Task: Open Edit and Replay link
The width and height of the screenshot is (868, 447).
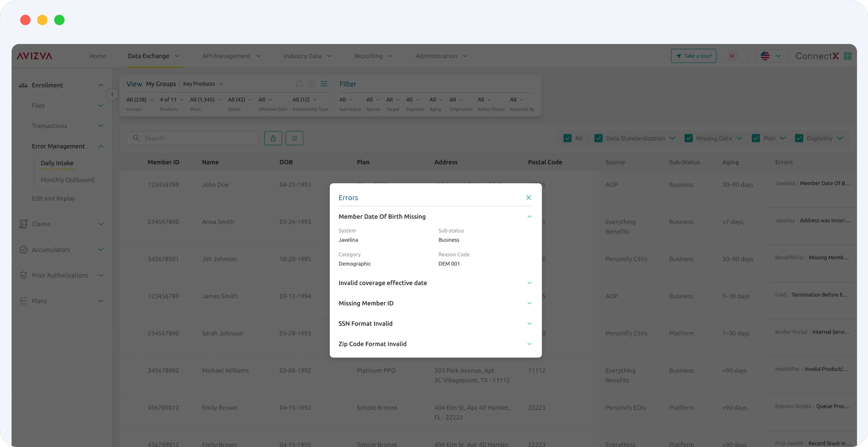Action: click(x=53, y=198)
